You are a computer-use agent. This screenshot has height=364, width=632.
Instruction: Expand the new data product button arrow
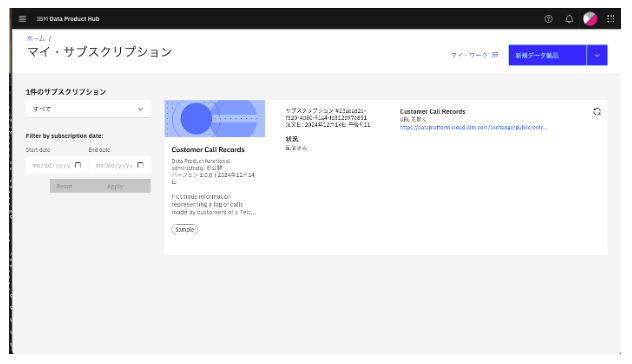point(597,55)
